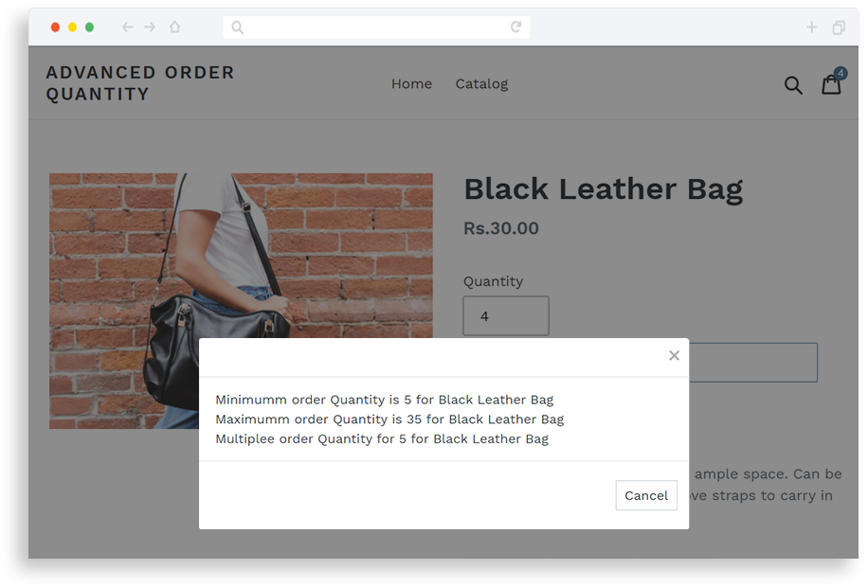The image size is (868, 588).
Task: Click the browser forward arrow
Action: pos(150,27)
